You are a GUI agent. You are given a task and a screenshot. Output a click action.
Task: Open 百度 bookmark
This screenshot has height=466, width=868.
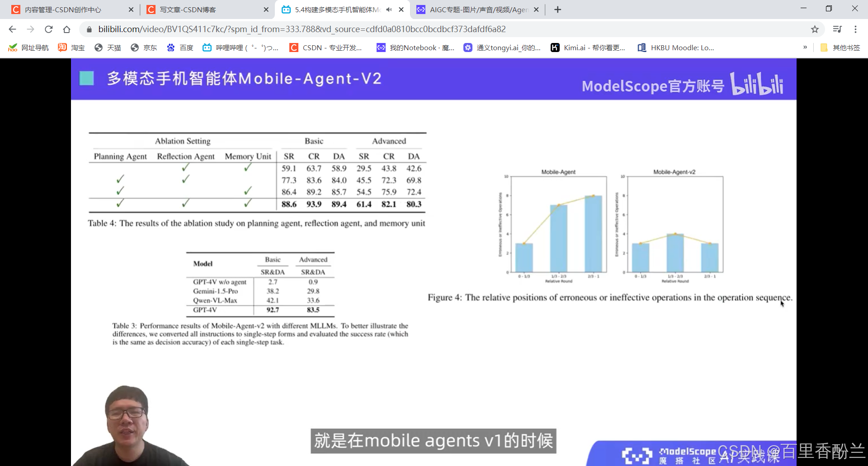click(x=180, y=48)
